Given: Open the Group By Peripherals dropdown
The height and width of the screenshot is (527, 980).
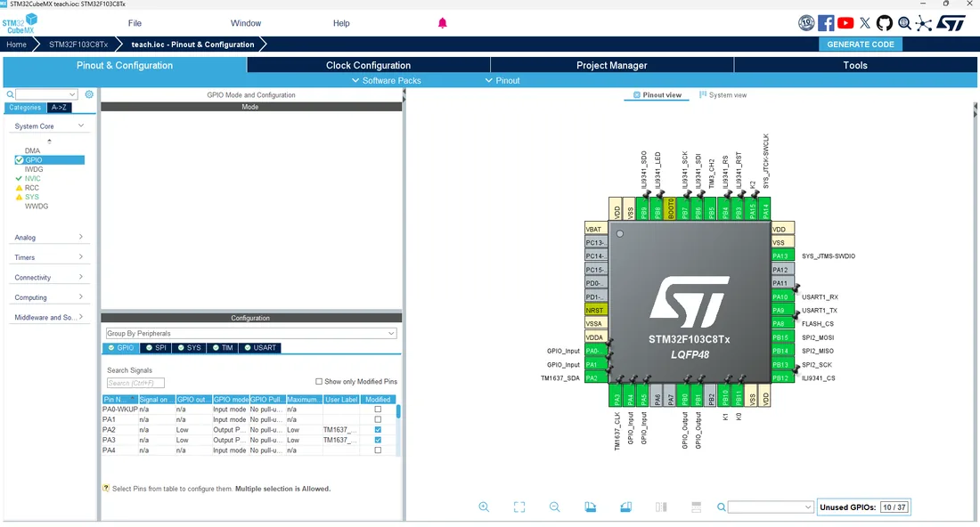Looking at the screenshot, I should coord(250,334).
